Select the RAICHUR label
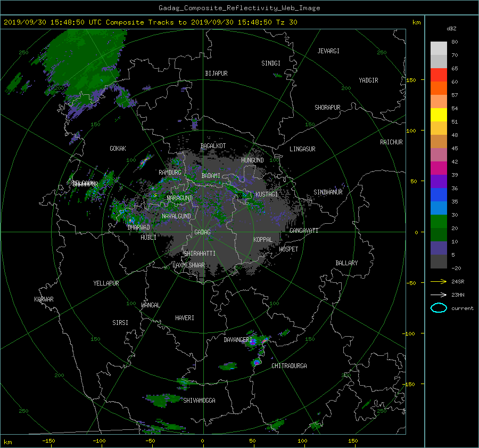The image size is (479, 448). [x=391, y=142]
